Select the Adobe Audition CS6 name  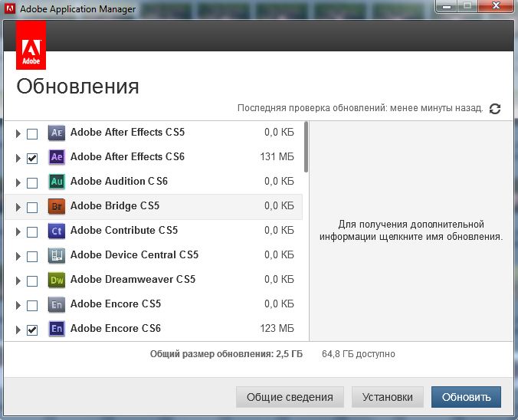click(119, 181)
